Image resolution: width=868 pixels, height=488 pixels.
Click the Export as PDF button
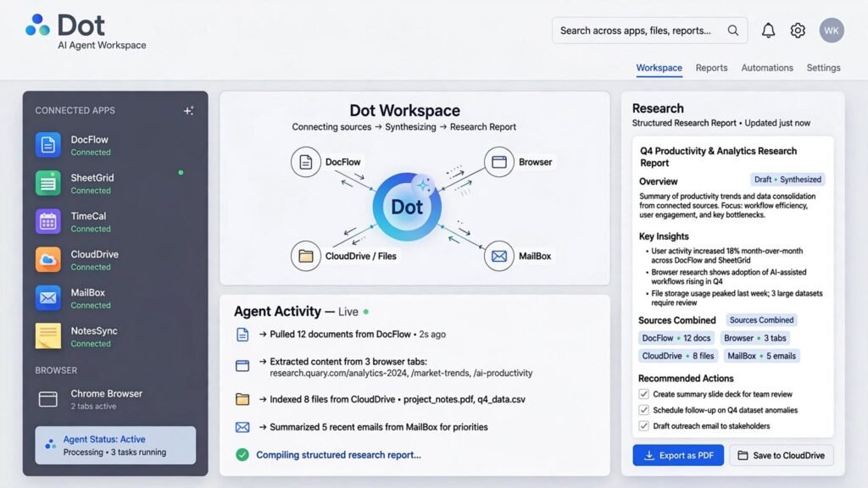[x=678, y=455]
